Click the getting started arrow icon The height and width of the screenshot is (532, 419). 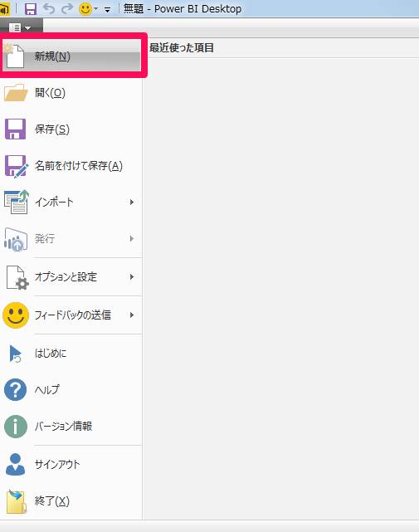point(16,354)
